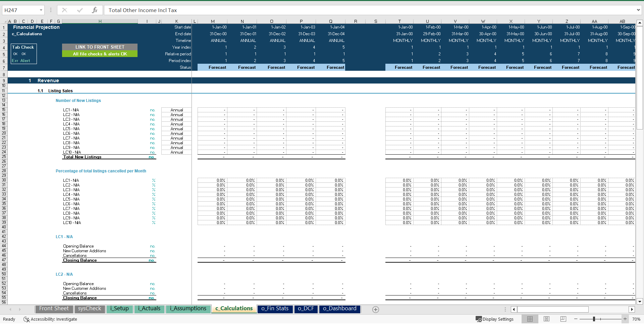This screenshot has width=644, height=324.
Task: Open Display Settings from the status bar
Action: (495, 319)
